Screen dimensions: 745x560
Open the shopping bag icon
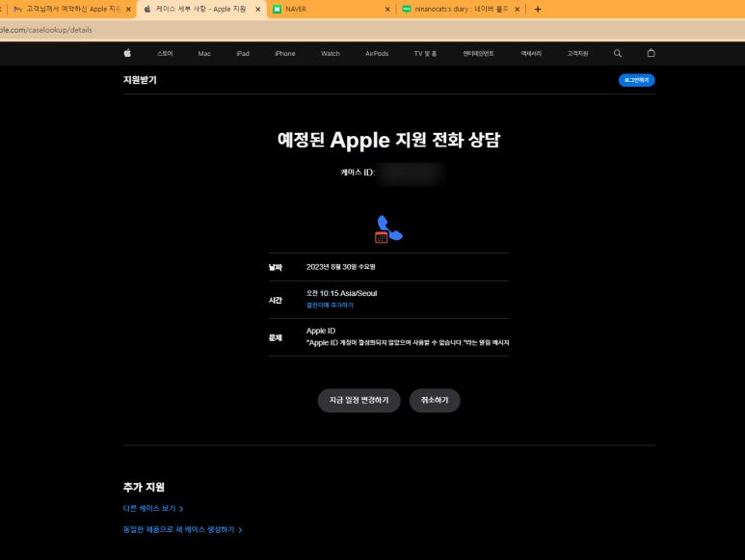(x=651, y=53)
